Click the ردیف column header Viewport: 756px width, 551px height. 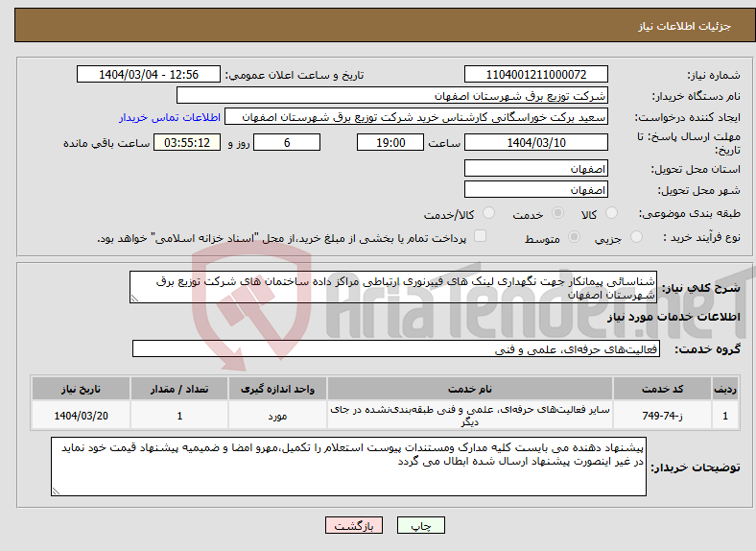725,389
